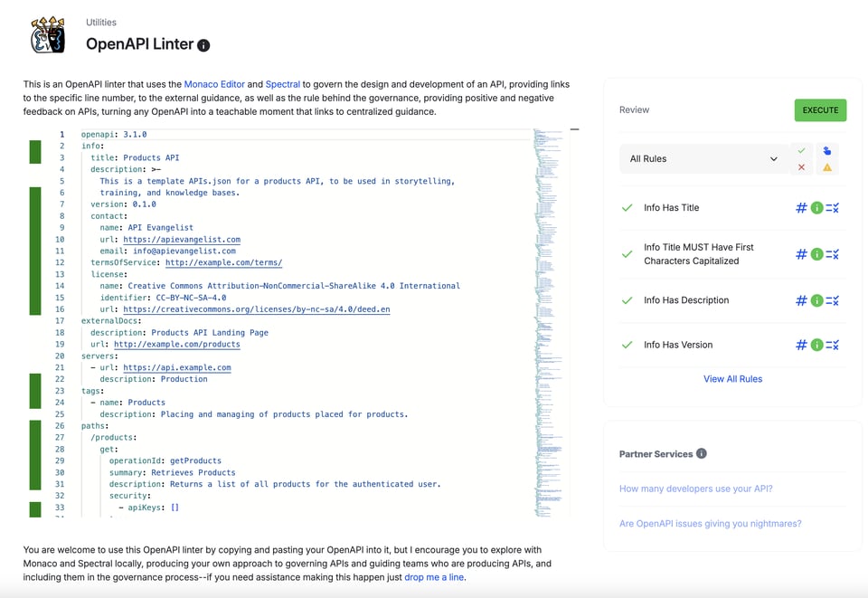This screenshot has height=598, width=868.
Task: Click the yellow warning triangle filter icon
Action: point(827,167)
